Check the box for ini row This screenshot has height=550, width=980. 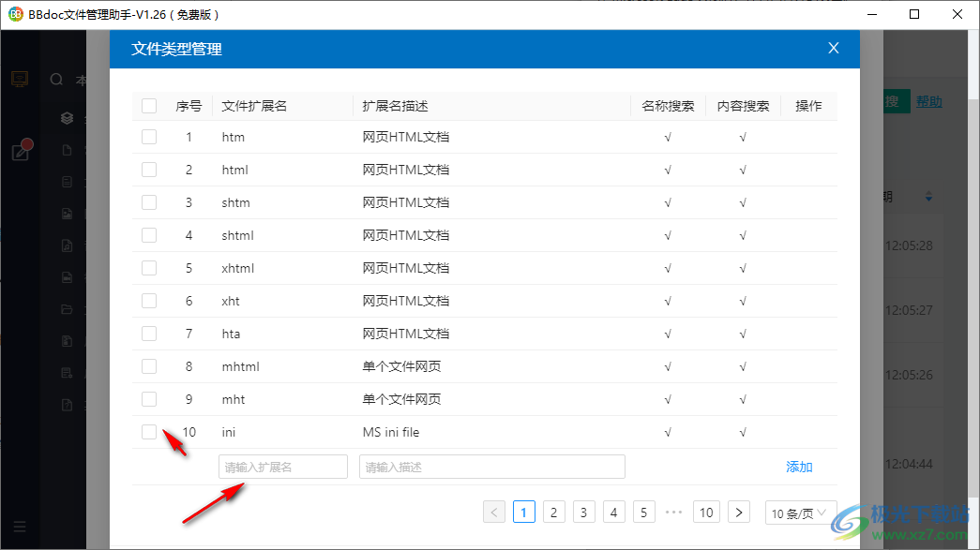point(149,432)
